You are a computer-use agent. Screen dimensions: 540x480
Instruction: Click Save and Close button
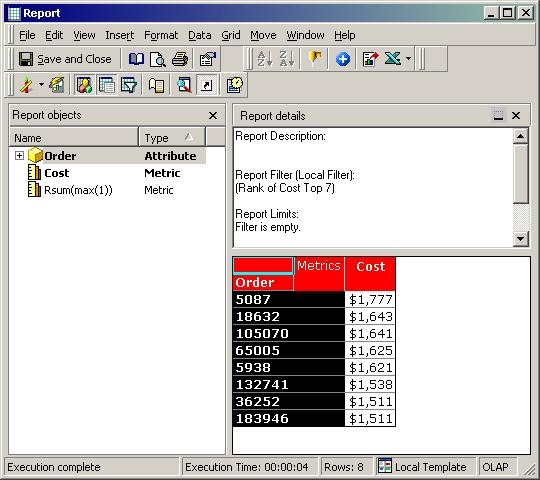(x=65, y=59)
